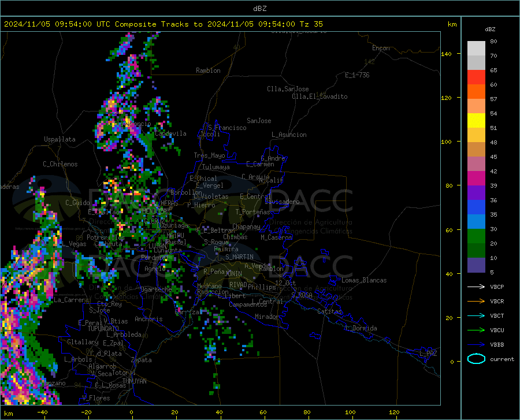Click the 'Zapata' map label

(142, 360)
